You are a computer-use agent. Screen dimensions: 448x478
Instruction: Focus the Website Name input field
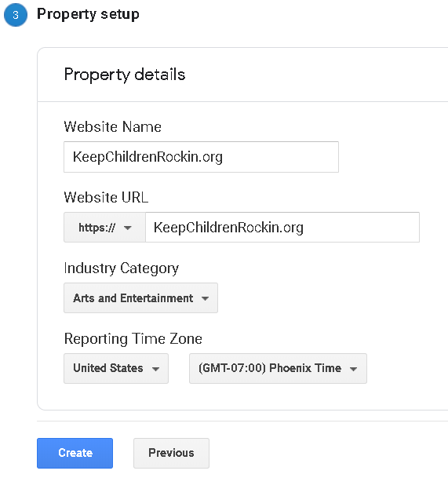[201, 157]
